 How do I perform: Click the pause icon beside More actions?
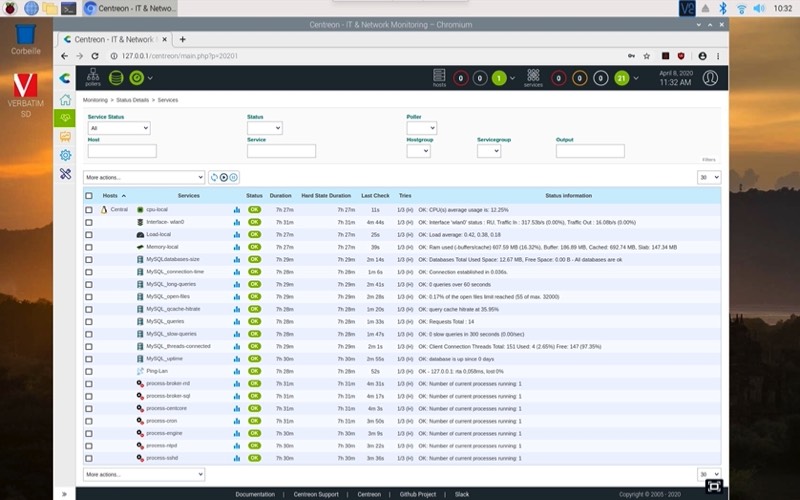click(x=233, y=177)
